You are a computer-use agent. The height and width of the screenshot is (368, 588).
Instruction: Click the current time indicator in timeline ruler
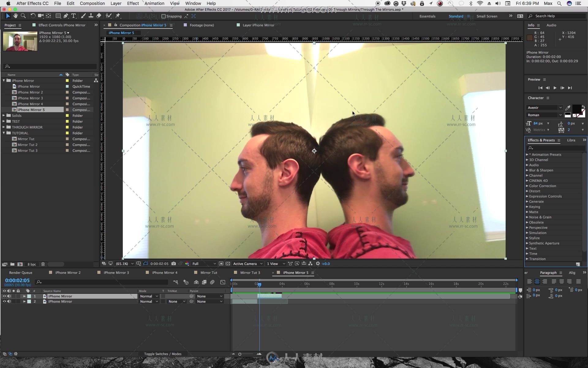tap(259, 284)
